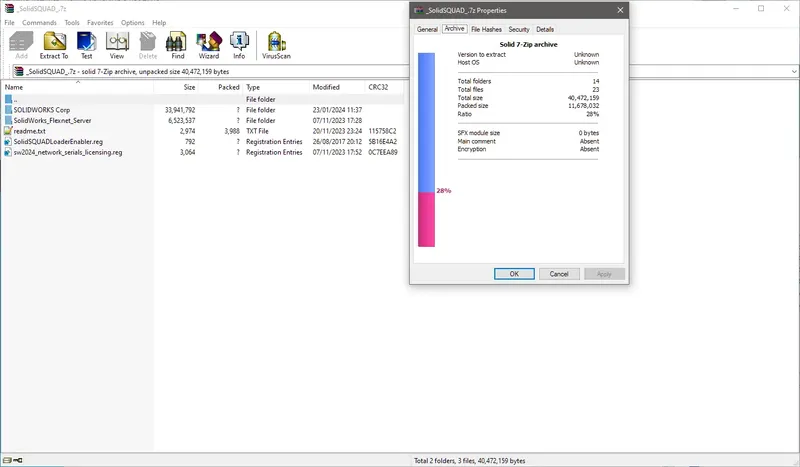Image resolution: width=800 pixels, height=467 pixels.
Task: Select the SolidWorks_Flexnet_Server folder icon
Action: click(8, 120)
